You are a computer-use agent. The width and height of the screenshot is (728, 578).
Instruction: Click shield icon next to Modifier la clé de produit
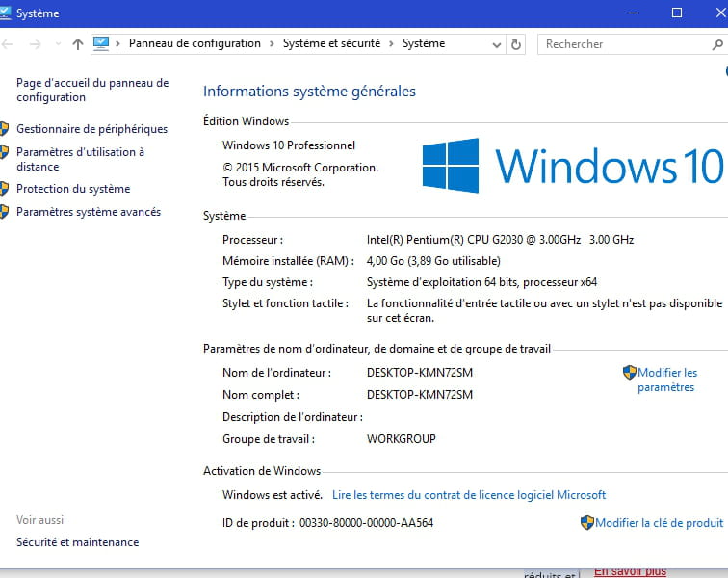[x=586, y=523]
